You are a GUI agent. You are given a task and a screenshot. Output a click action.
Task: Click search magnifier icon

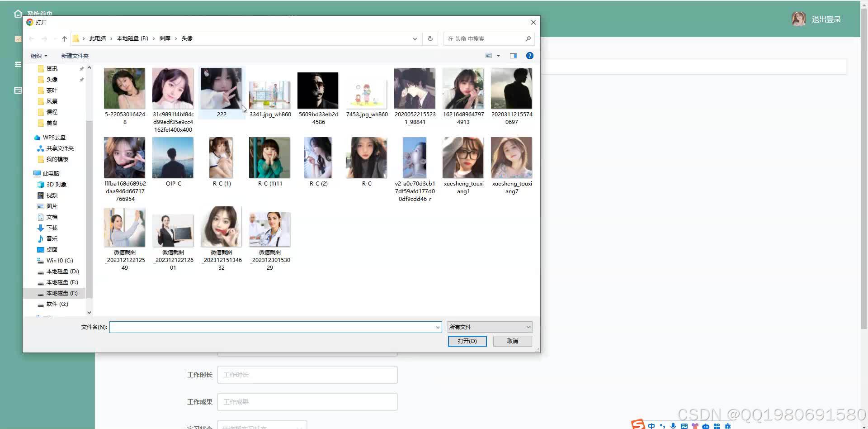(528, 39)
